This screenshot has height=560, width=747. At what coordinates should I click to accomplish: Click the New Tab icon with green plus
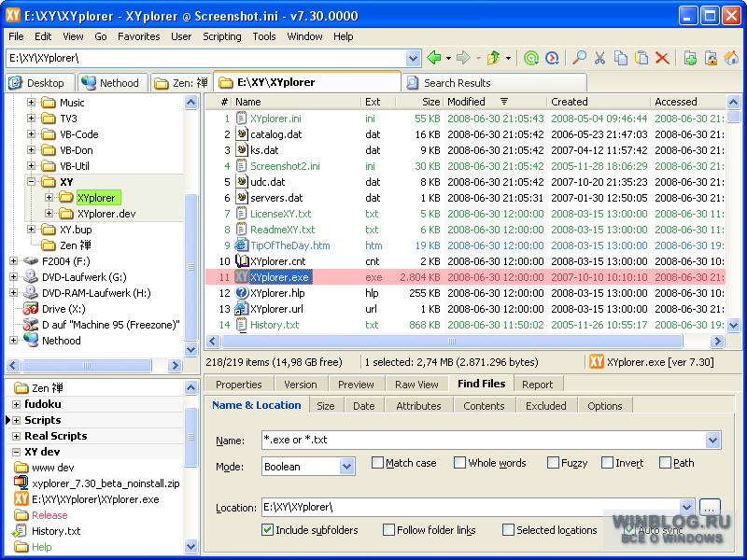pyautogui.click(x=690, y=58)
